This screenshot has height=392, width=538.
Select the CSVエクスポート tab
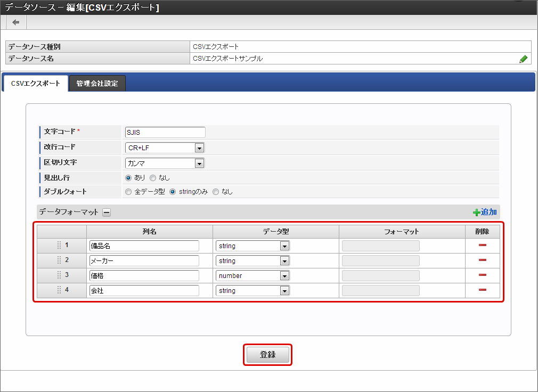pyautogui.click(x=36, y=84)
